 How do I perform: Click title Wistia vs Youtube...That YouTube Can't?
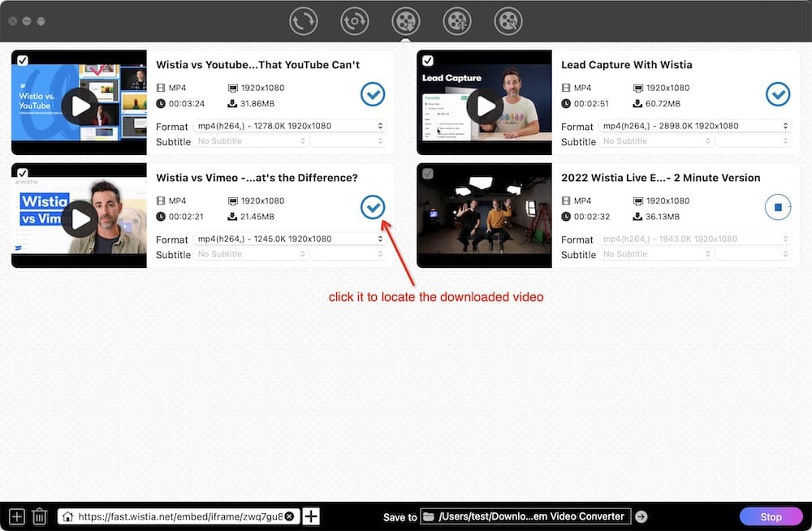258,65
